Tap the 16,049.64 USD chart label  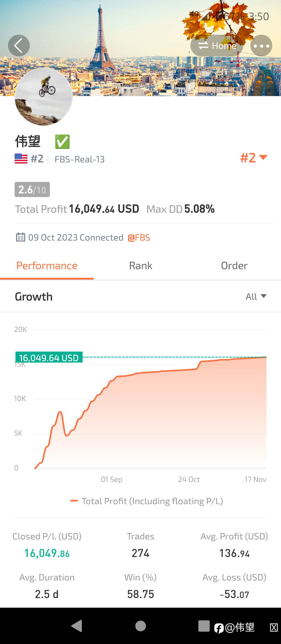[49, 358]
